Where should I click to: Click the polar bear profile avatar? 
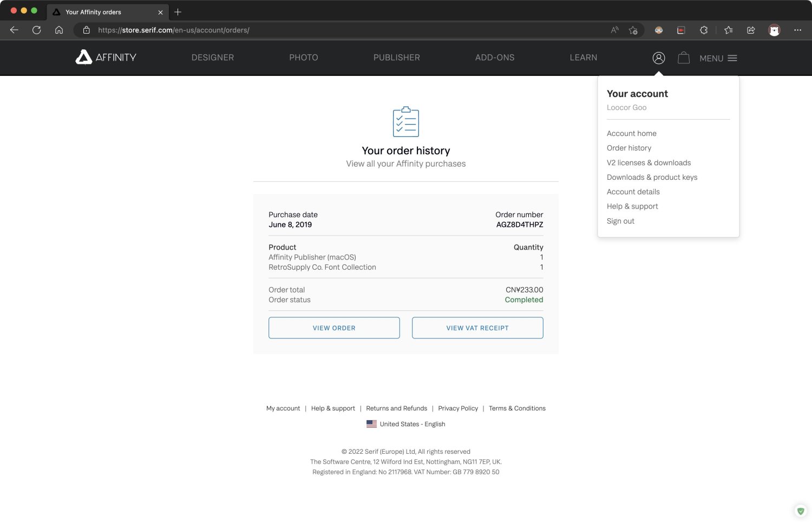774,30
